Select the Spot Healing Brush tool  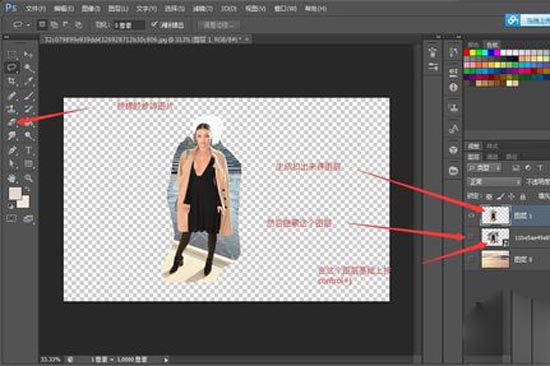click(x=12, y=95)
